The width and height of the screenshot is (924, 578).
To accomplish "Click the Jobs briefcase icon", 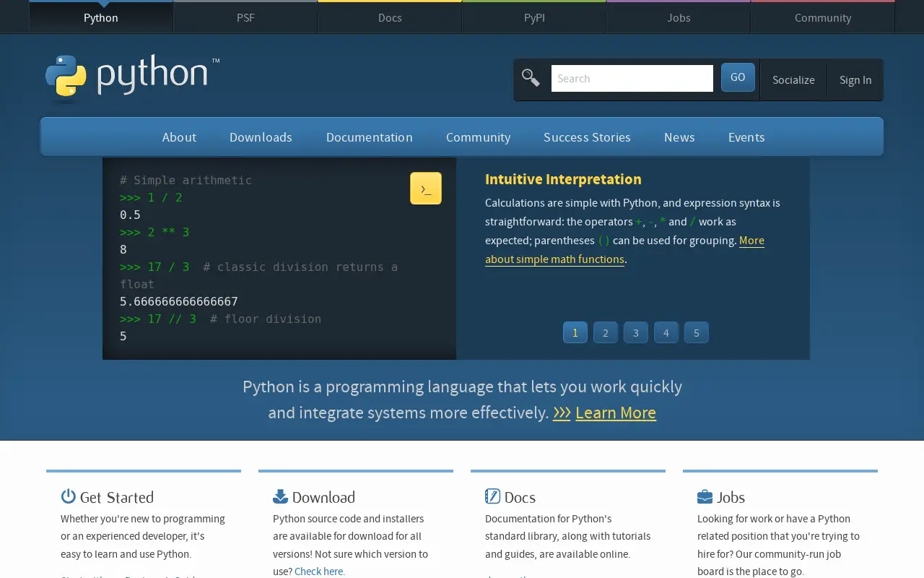I will [x=705, y=496].
